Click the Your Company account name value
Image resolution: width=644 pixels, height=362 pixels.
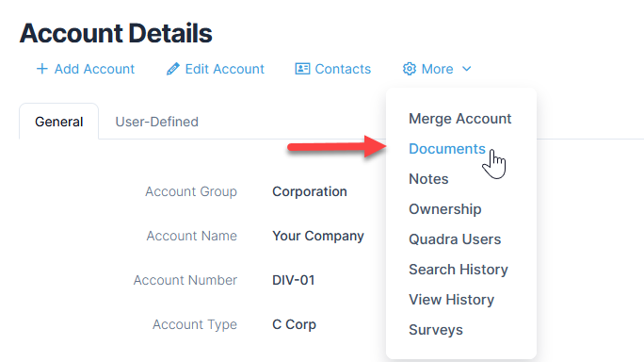pos(318,236)
